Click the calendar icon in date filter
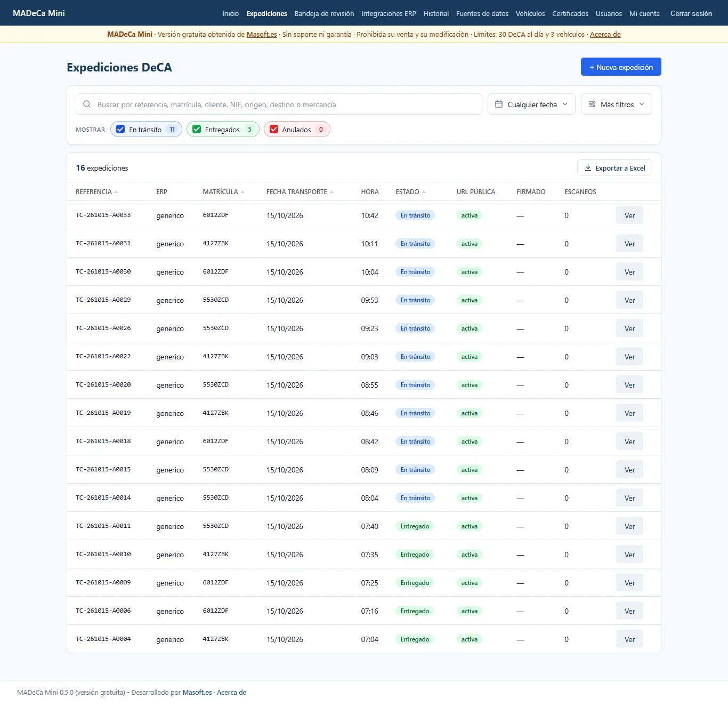 (x=499, y=105)
